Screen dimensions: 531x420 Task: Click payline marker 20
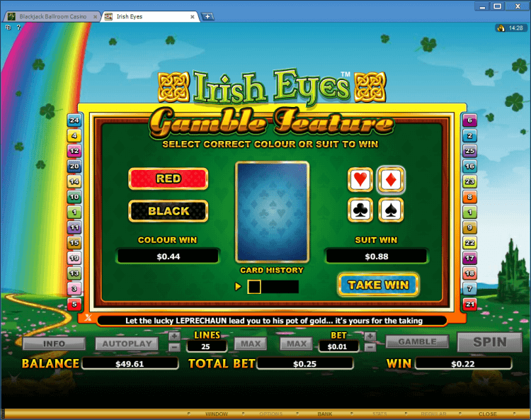coord(74,166)
